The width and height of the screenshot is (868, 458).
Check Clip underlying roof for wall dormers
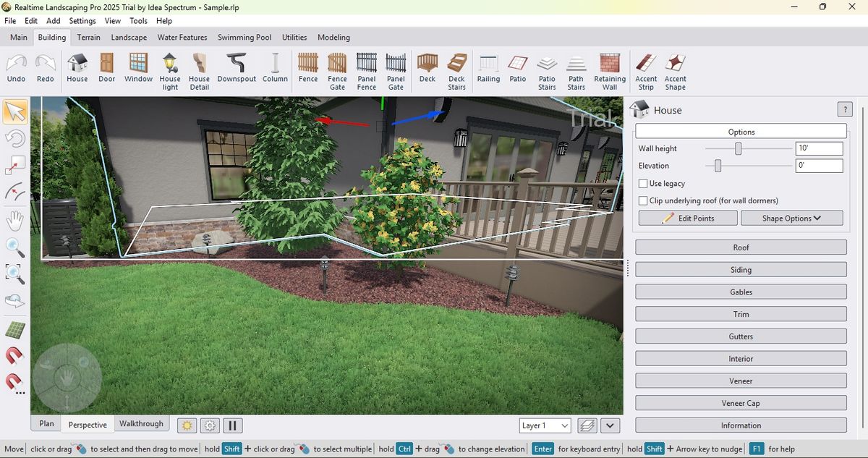[x=643, y=200]
